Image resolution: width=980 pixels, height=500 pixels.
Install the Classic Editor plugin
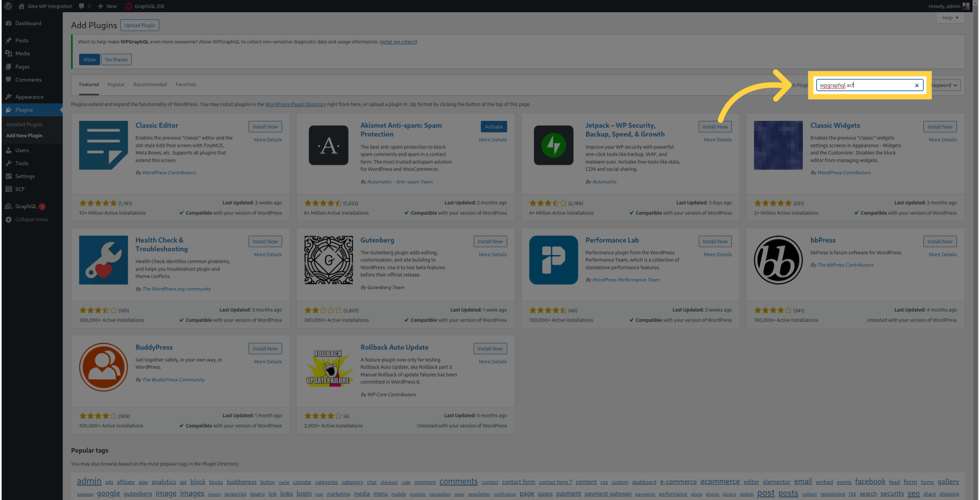(x=265, y=127)
